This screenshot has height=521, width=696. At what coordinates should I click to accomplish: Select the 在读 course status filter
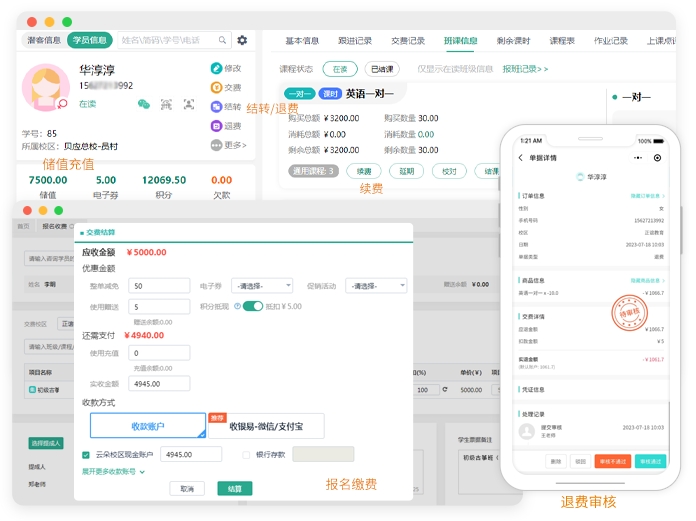pyautogui.click(x=340, y=69)
